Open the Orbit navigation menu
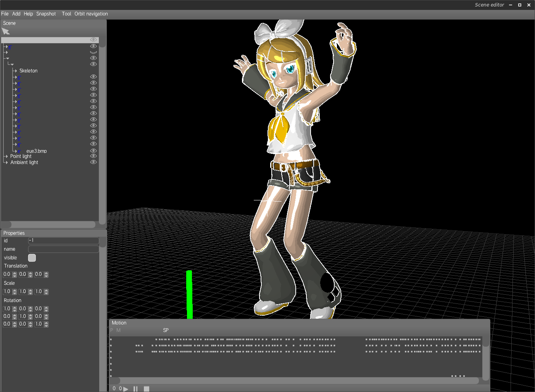Viewport: 535px width, 392px height. coord(91,14)
